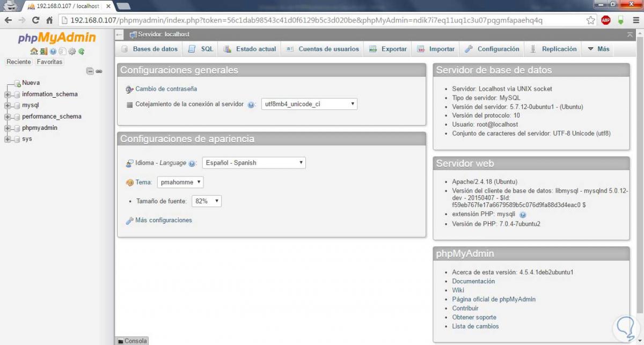Viewport: 644px width, 345px height.
Task: Click the help icon next to extensión PHP mysqli
Action: coord(523,214)
